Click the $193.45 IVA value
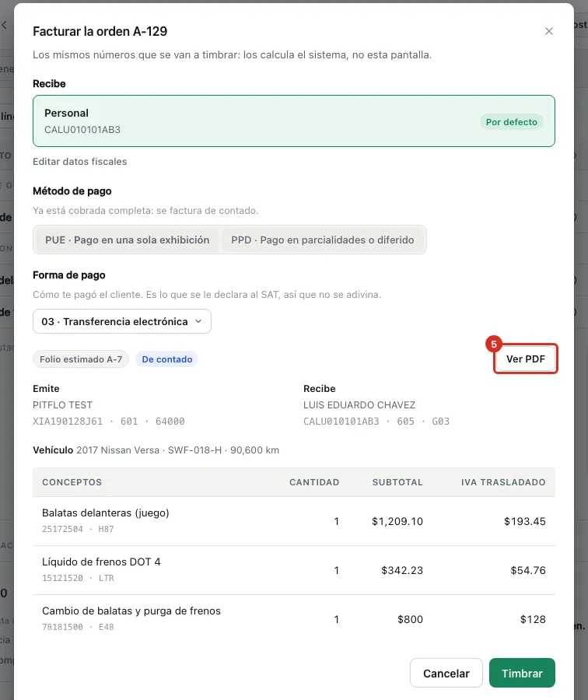588x700 pixels. tap(524, 521)
